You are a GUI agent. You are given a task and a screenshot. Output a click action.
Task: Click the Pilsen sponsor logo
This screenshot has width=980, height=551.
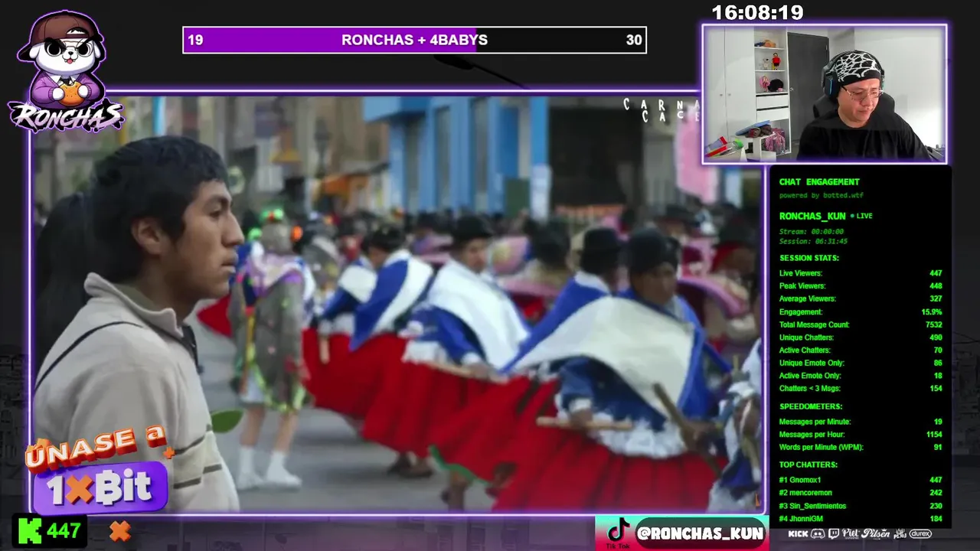(x=876, y=534)
